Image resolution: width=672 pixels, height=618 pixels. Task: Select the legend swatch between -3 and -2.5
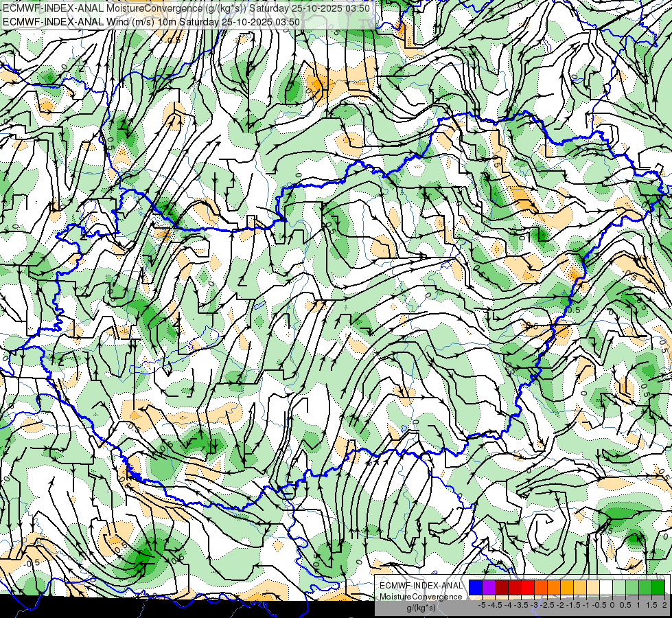point(541,587)
